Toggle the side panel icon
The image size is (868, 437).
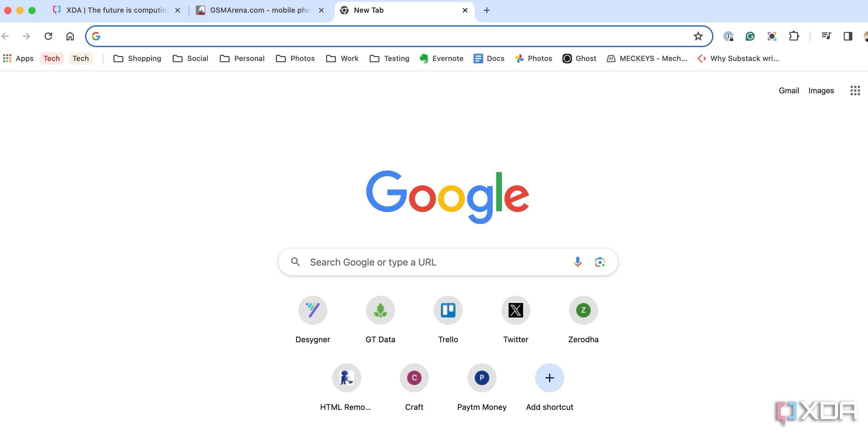[x=848, y=36]
